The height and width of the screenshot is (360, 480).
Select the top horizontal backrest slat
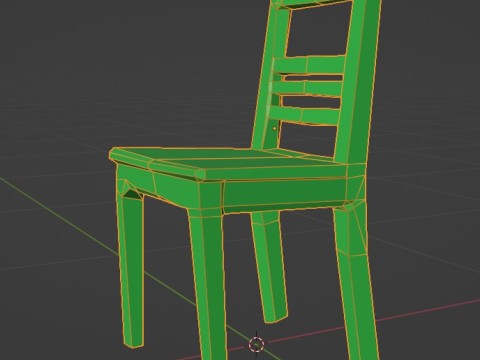[308, 65]
